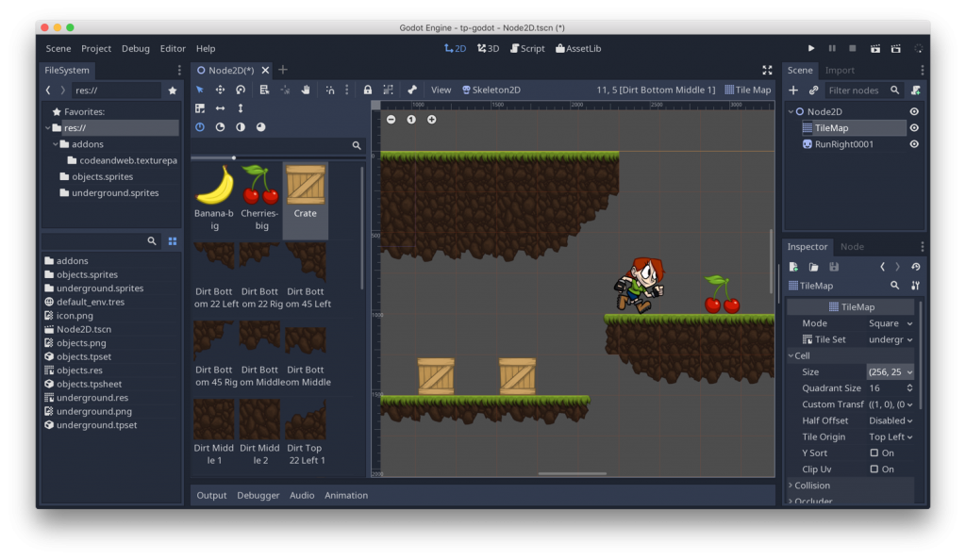Open the AssetLib screen

click(x=578, y=48)
